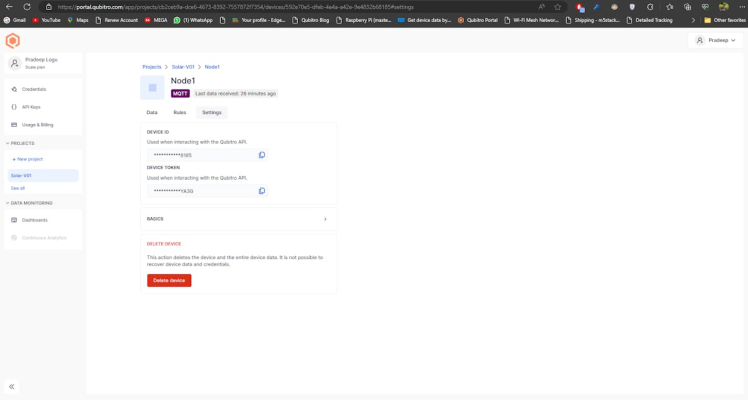Click + New project link
The width and height of the screenshot is (748, 400).
28,159
